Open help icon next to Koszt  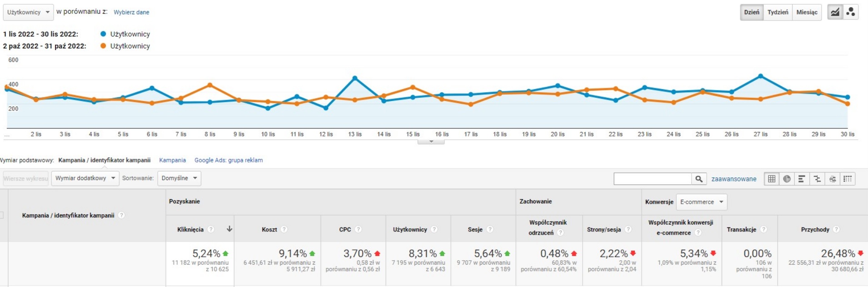[x=284, y=229]
